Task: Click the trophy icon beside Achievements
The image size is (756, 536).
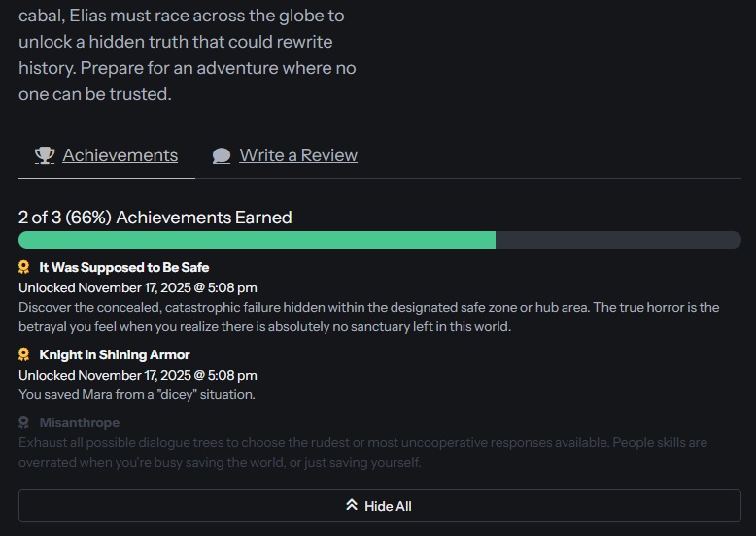Action: (44, 155)
